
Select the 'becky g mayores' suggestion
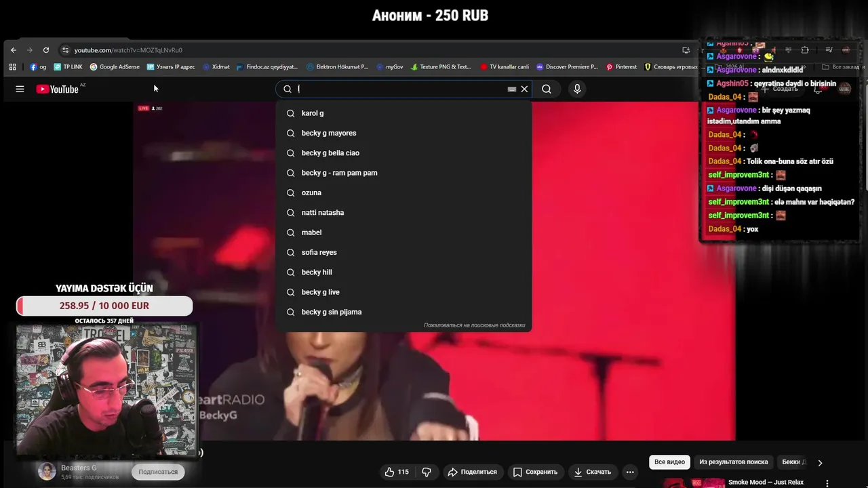tap(404, 133)
